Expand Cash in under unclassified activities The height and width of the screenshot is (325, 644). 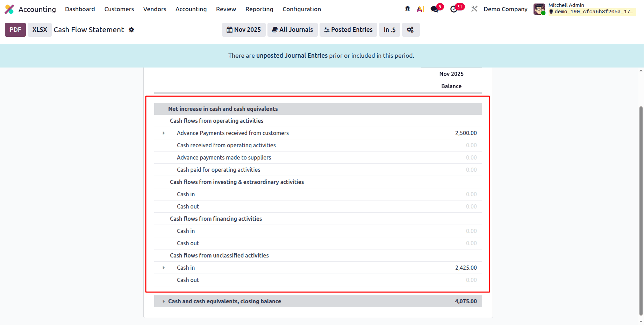click(x=163, y=268)
